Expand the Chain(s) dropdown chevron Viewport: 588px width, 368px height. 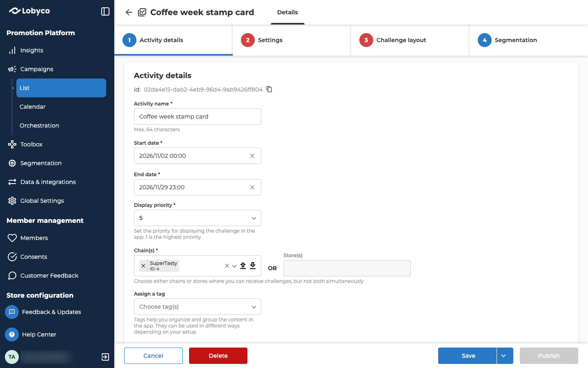click(x=234, y=266)
